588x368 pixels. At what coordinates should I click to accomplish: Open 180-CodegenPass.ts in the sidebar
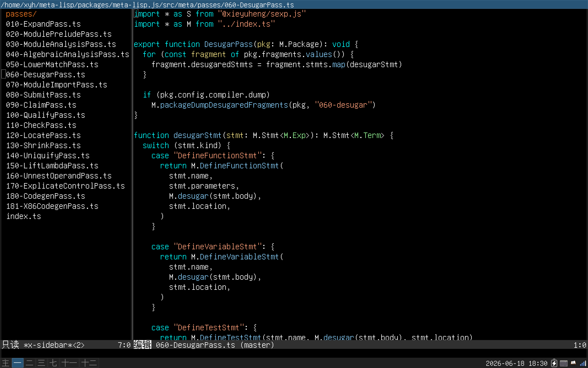[x=45, y=196]
